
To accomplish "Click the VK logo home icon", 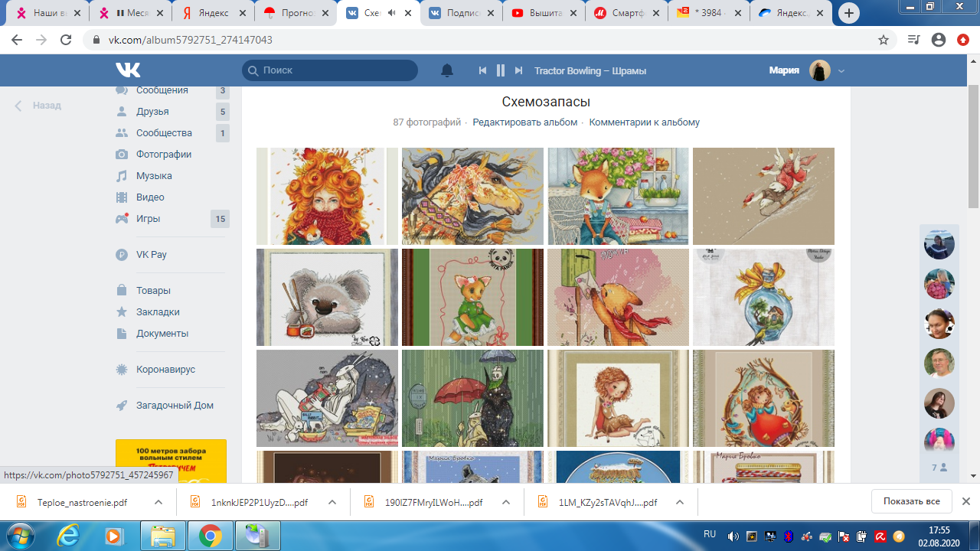I will (128, 70).
